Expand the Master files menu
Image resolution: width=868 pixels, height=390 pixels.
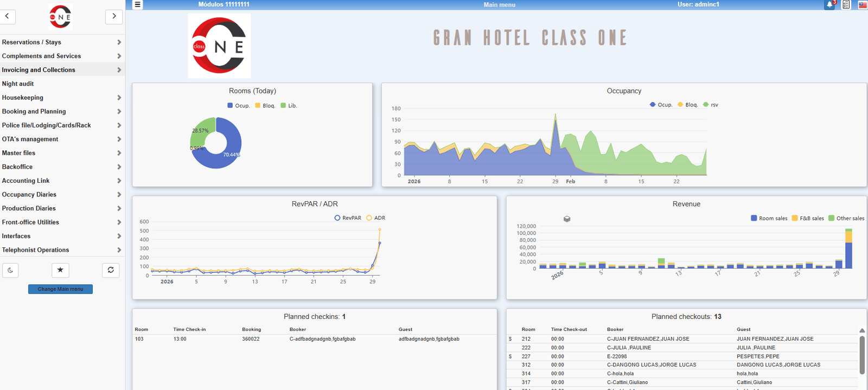click(x=62, y=153)
